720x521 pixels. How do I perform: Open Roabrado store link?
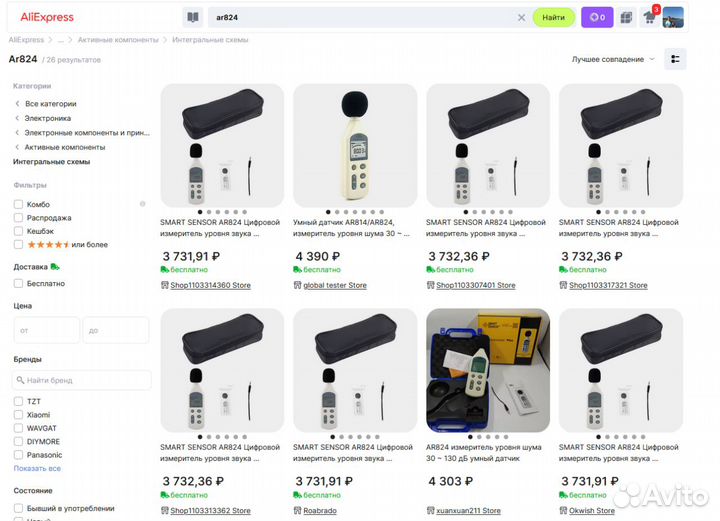(x=320, y=511)
